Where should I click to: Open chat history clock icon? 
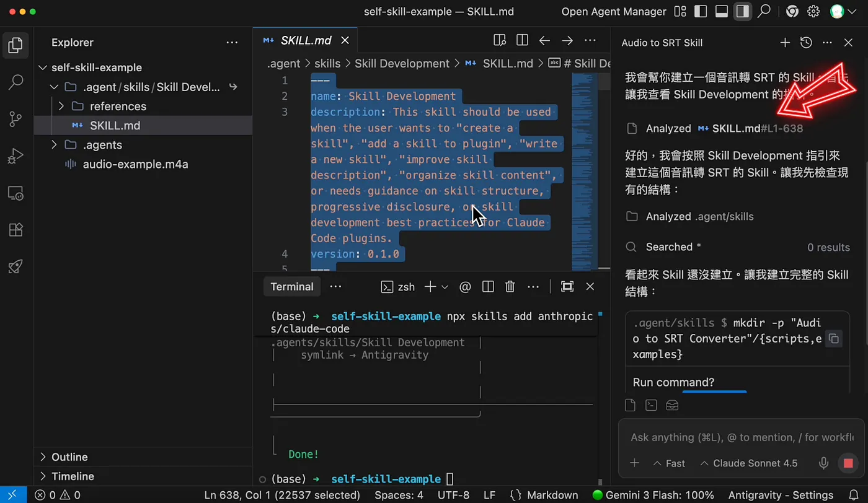(806, 43)
